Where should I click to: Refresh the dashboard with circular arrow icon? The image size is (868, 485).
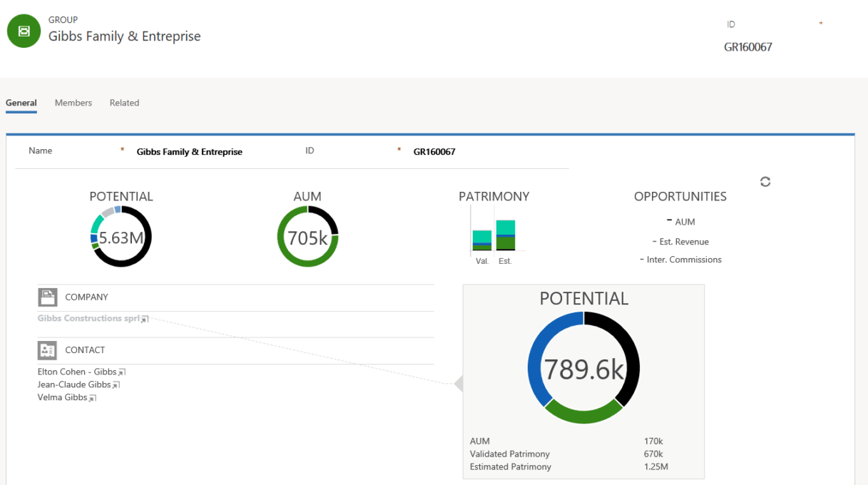point(765,182)
